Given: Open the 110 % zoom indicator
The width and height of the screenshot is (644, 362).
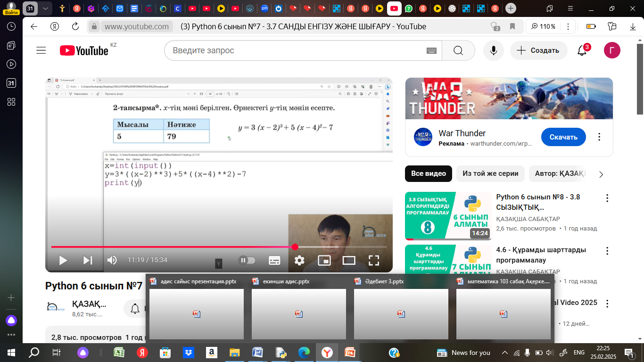Looking at the screenshot, I should (x=543, y=26).
